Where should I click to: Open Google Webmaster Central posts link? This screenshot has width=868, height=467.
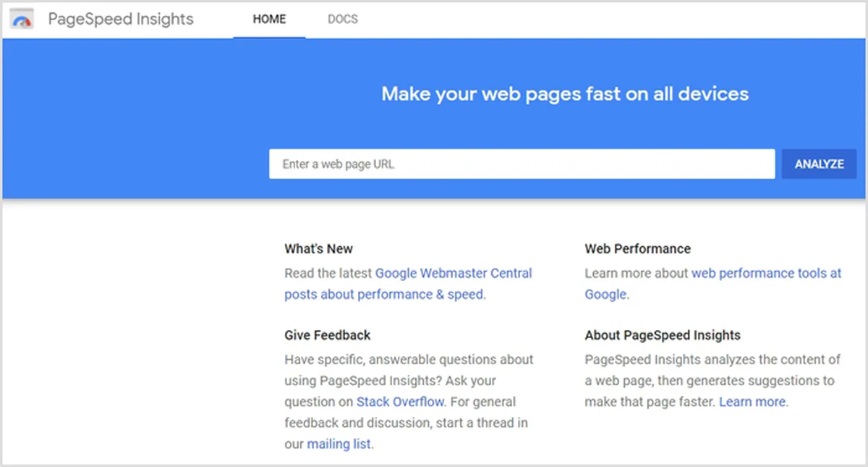tap(408, 284)
